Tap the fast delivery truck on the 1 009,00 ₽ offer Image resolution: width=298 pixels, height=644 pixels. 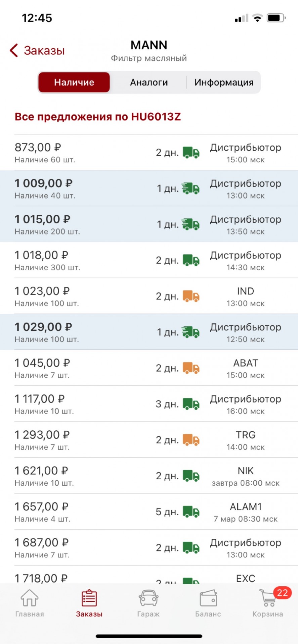pos(191,188)
